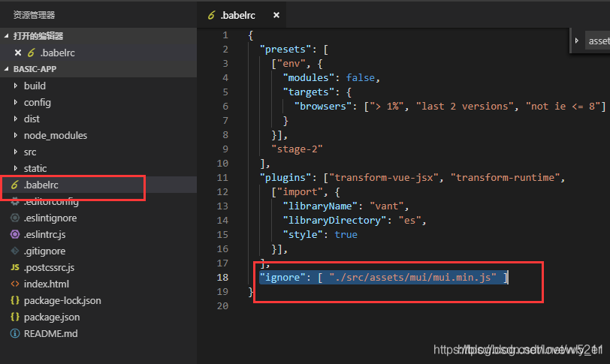The height and width of the screenshot is (364, 610).
Task: Open the README.md file
Action: (x=98, y=333)
